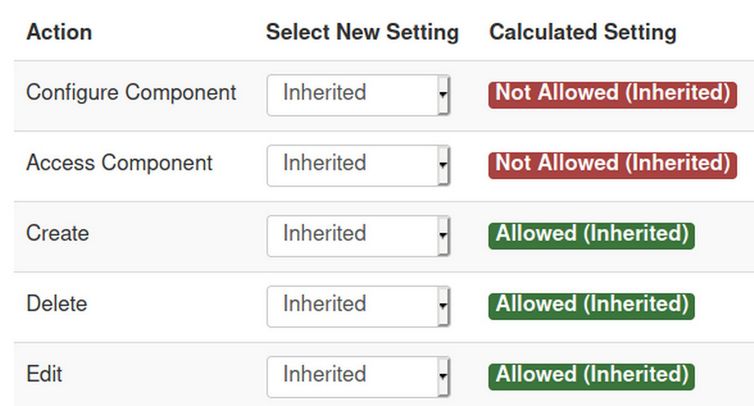The width and height of the screenshot is (754, 406).
Task: Click the Select New Setting column header
Action: point(362,32)
